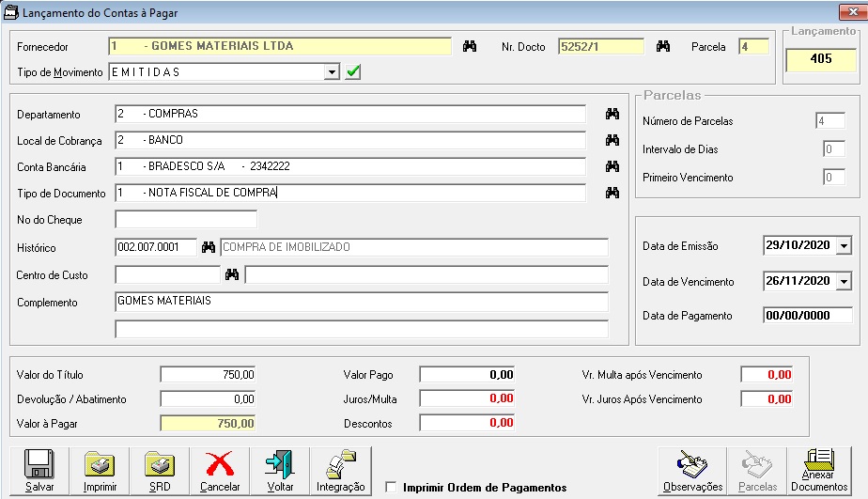
Task: Enable Imprimir Ordem de Pagamentos checkbox
Action: (391, 488)
